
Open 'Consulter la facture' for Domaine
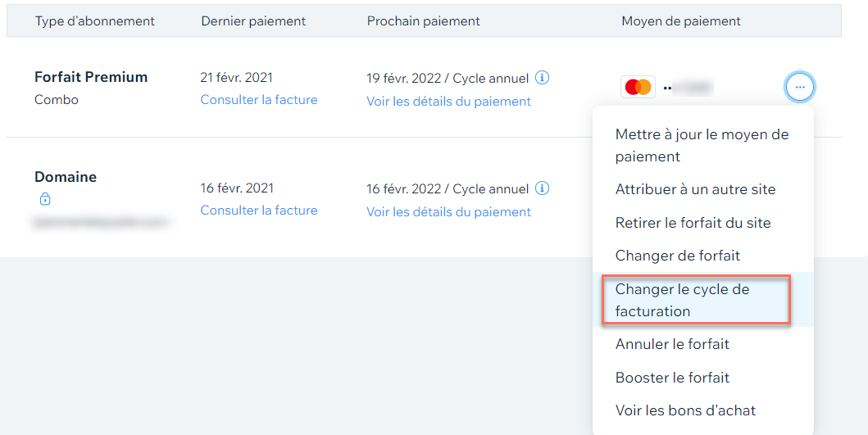pos(259,211)
